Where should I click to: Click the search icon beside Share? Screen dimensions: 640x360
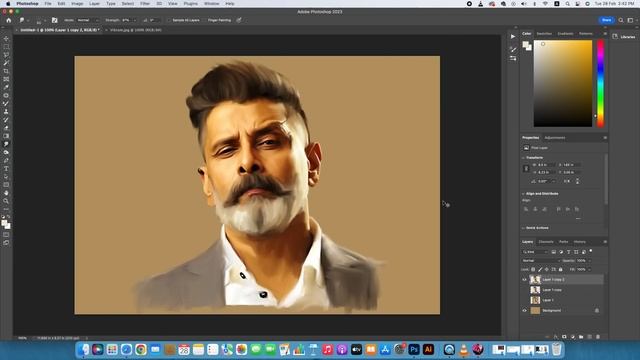pos(621,20)
